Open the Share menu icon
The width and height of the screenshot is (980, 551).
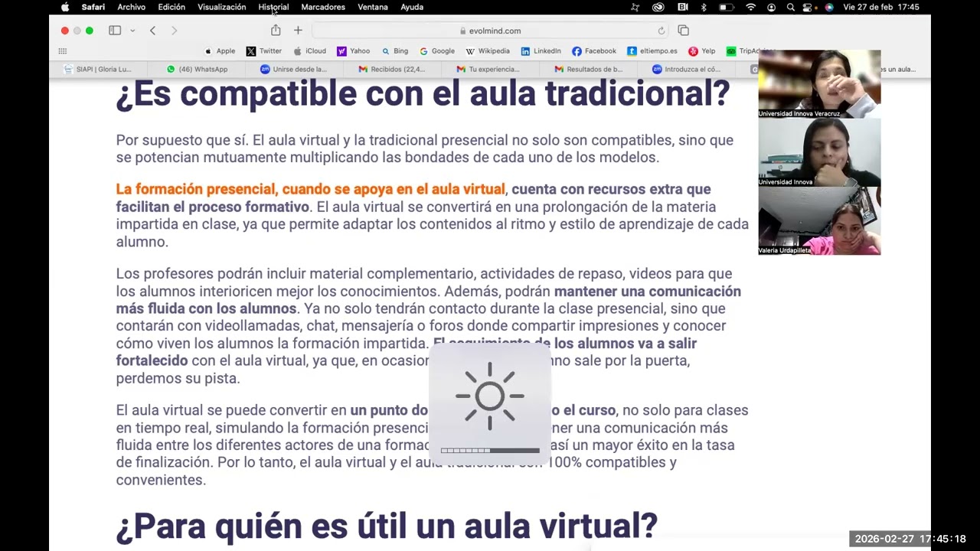click(x=276, y=30)
